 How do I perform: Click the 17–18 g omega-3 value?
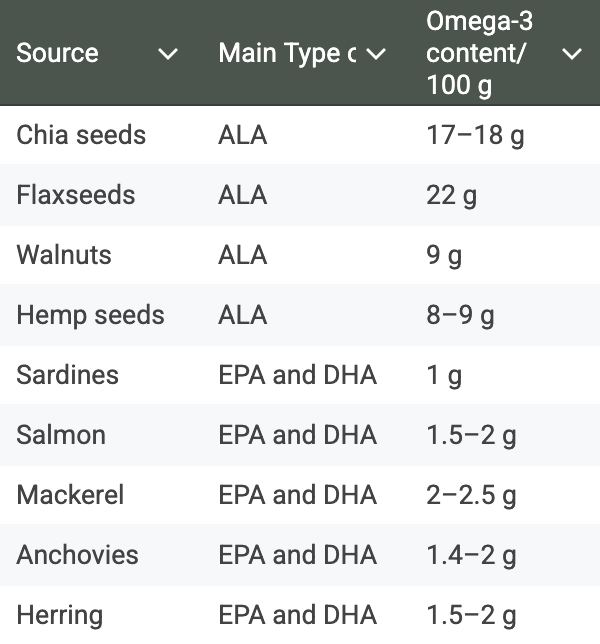[x=475, y=136]
